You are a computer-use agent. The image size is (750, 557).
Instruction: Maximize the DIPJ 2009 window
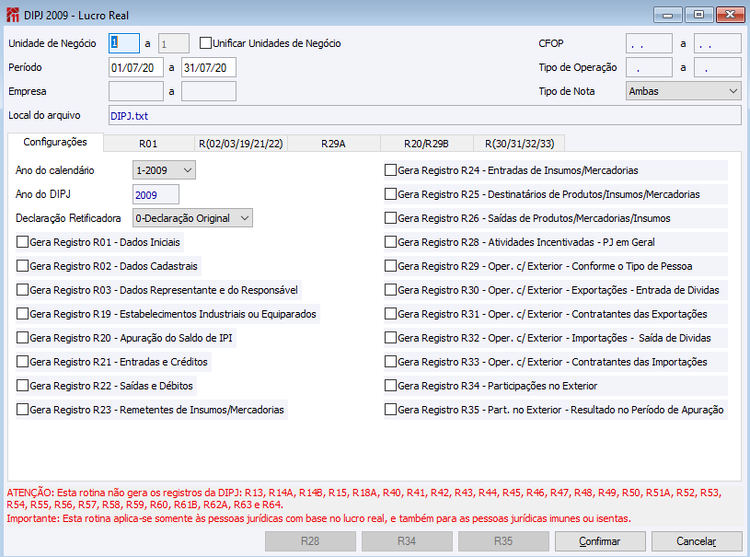click(x=699, y=15)
